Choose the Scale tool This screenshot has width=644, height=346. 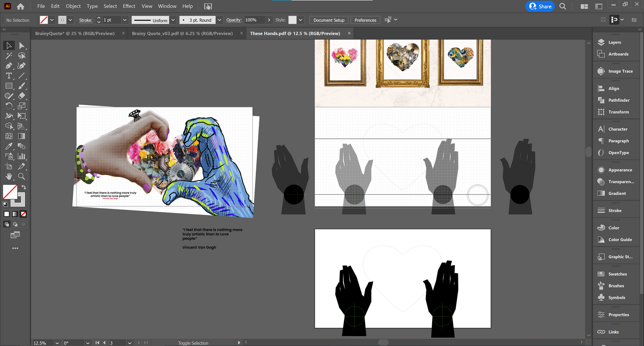coord(22,106)
